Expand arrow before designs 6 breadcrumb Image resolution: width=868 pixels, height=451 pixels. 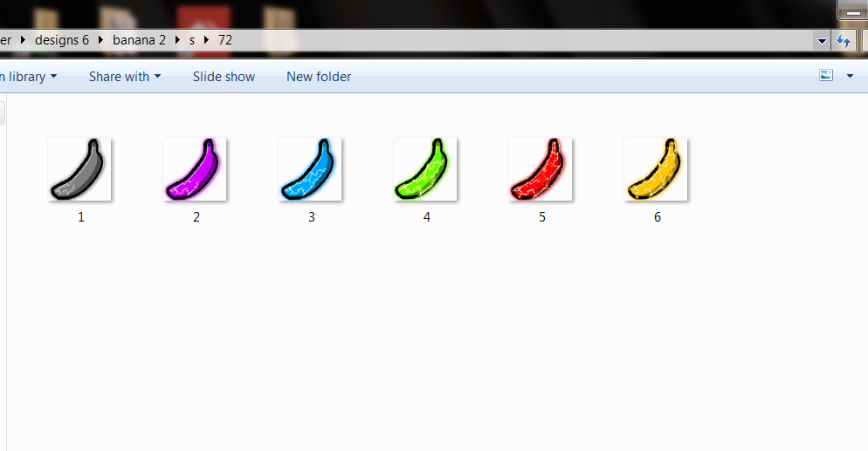pyautogui.click(x=23, y=40)
